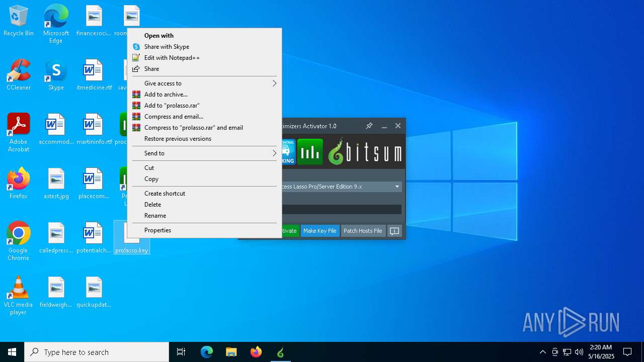Screen dimensions: 644x362
Task: Select the placecom... Word document
Action: [94, 184]
